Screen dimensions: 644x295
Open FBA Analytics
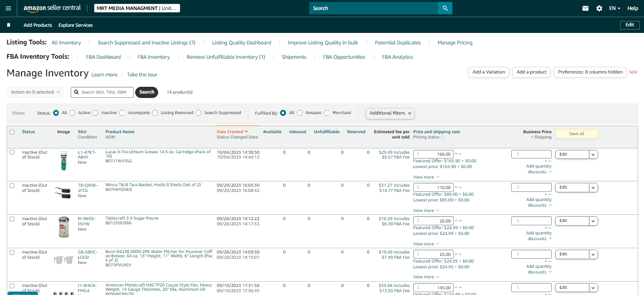pos(397,57)
